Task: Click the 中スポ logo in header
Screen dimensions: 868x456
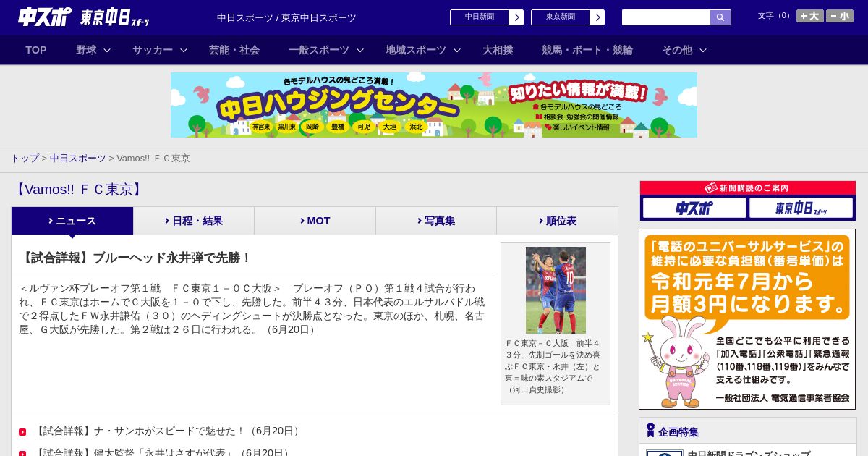Action: pyautogui.click(x=44, y=17)
